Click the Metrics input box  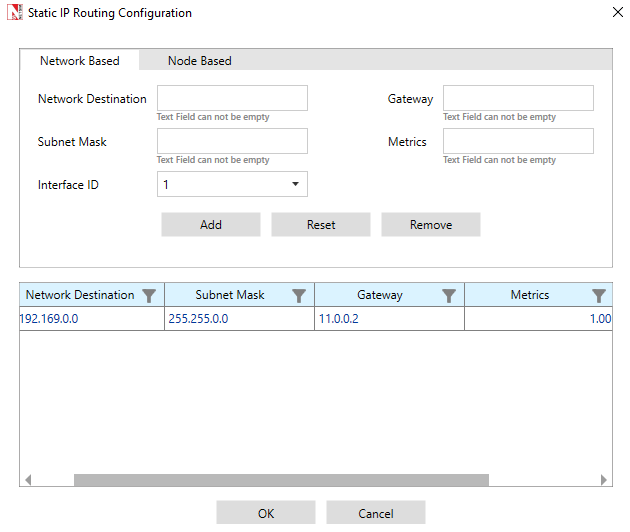518,141
